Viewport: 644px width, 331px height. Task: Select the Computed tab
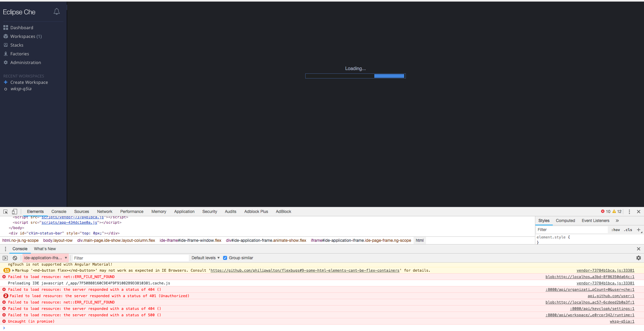565,221
